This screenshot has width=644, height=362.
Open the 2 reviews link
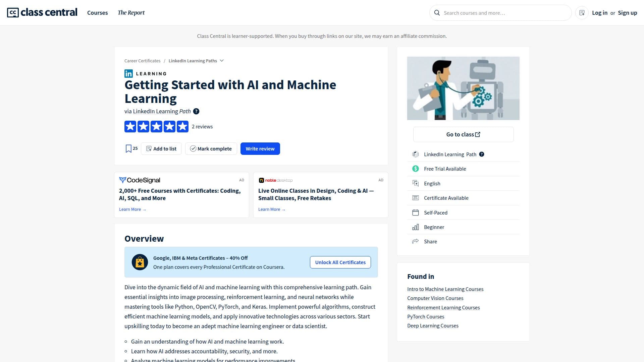(202, 127)
